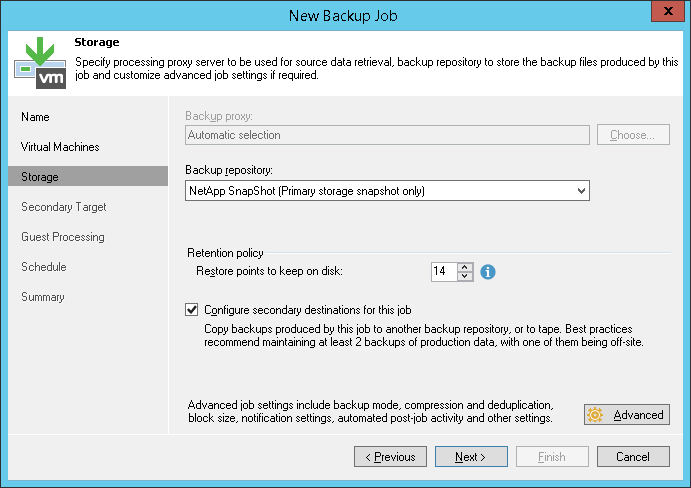The width and height of the screenshot is (691, 488).
Task: Switch to the Schedule step
Action: point(44,267)
